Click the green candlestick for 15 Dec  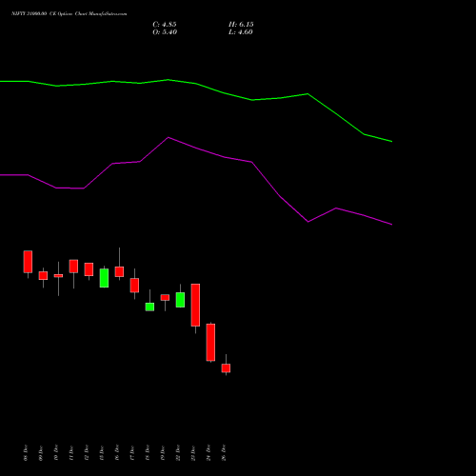coord(104,278)
